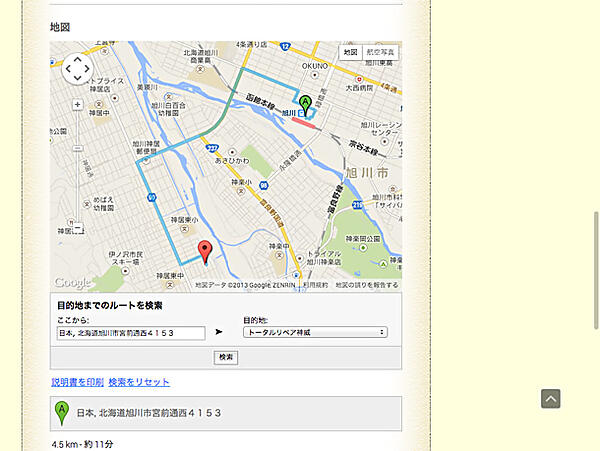The image size is (600, 451).
Task: Click the red destination pin on the map
Action: [x=205, y=252]
